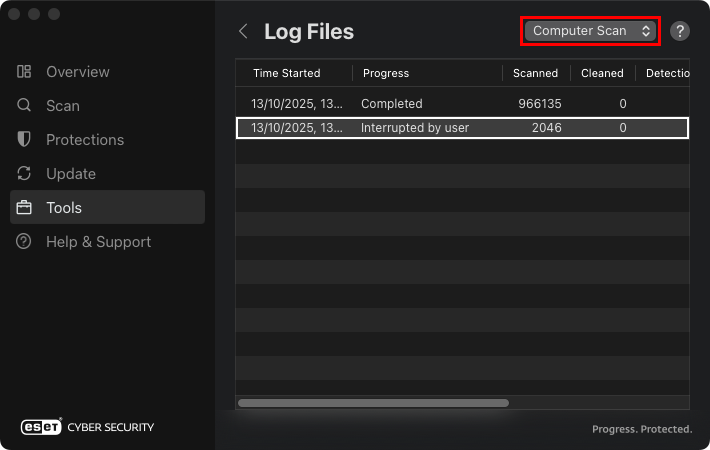This screenshot has height=450, width=710.
Task: Click the red close window button
Action: tap(14, 14)
